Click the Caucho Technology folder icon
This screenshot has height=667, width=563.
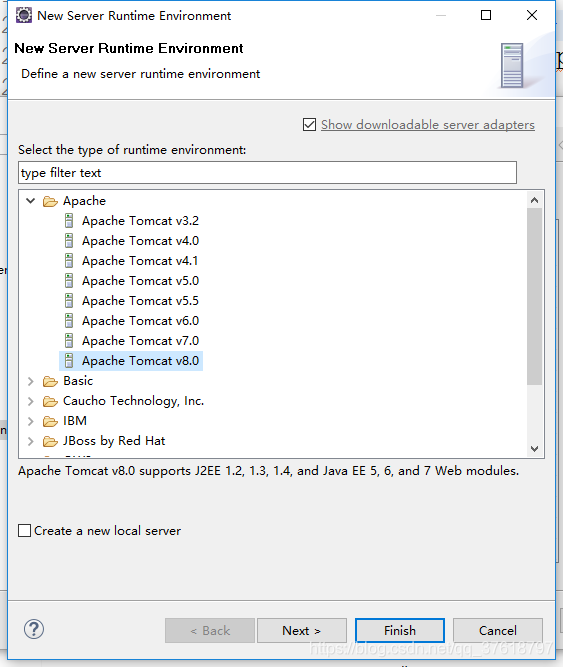(50, 401)
